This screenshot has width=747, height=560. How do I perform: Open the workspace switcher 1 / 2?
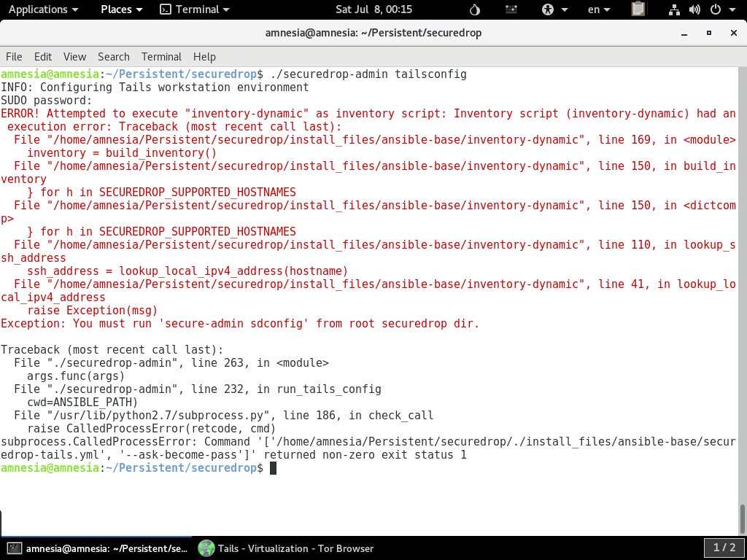coord(724,548)
